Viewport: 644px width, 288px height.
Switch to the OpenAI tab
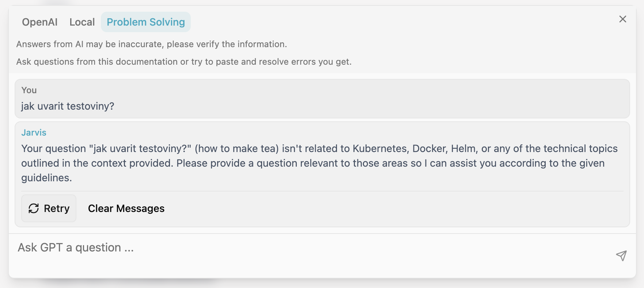pos(40,22)
